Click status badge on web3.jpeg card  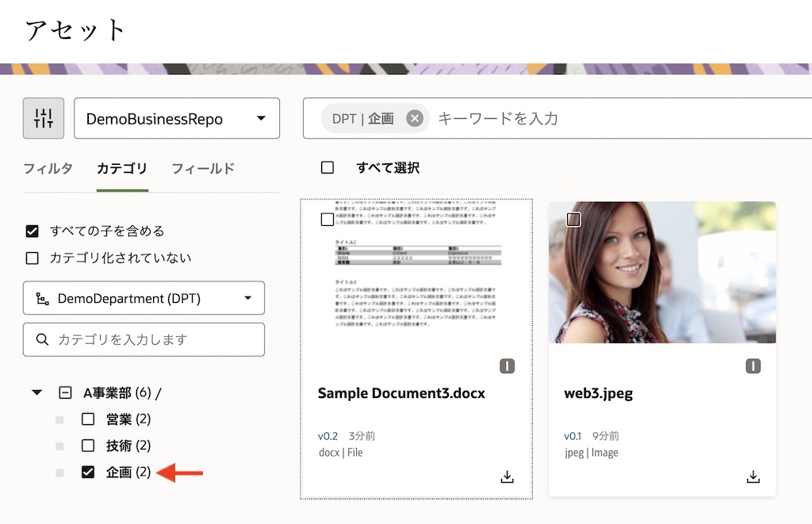tap(753, 366)
